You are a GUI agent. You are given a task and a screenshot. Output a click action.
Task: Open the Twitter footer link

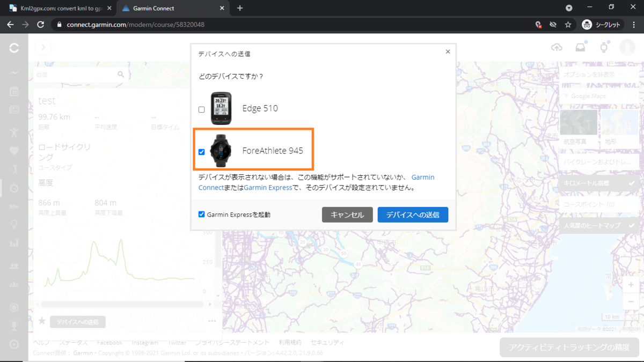177,342
